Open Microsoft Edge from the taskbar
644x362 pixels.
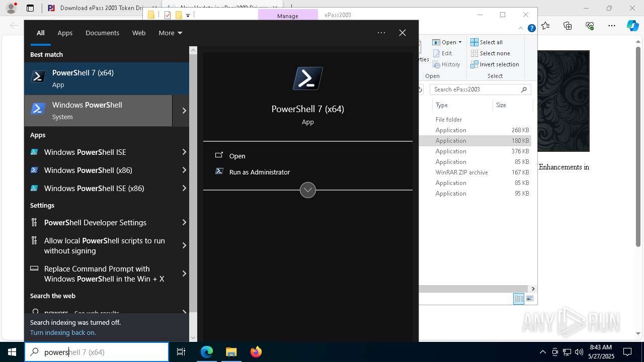(207, 352)
